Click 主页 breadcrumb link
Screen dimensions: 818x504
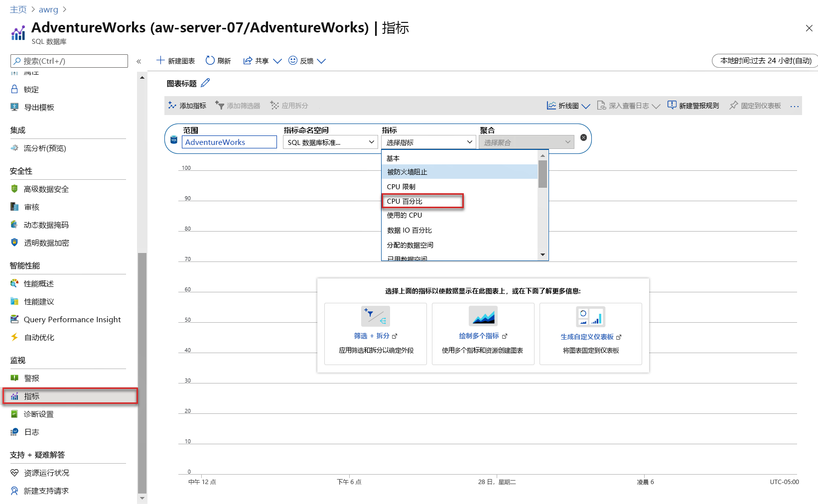pos(18,9)
